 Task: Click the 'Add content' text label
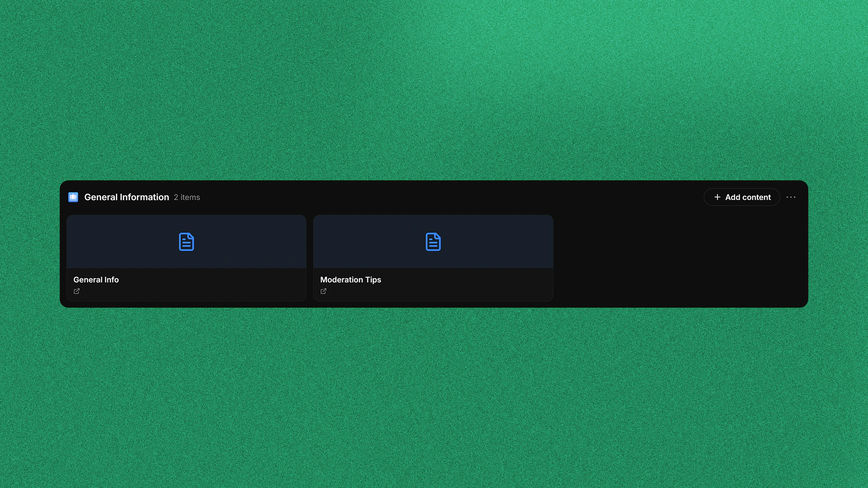click(748, 197)
